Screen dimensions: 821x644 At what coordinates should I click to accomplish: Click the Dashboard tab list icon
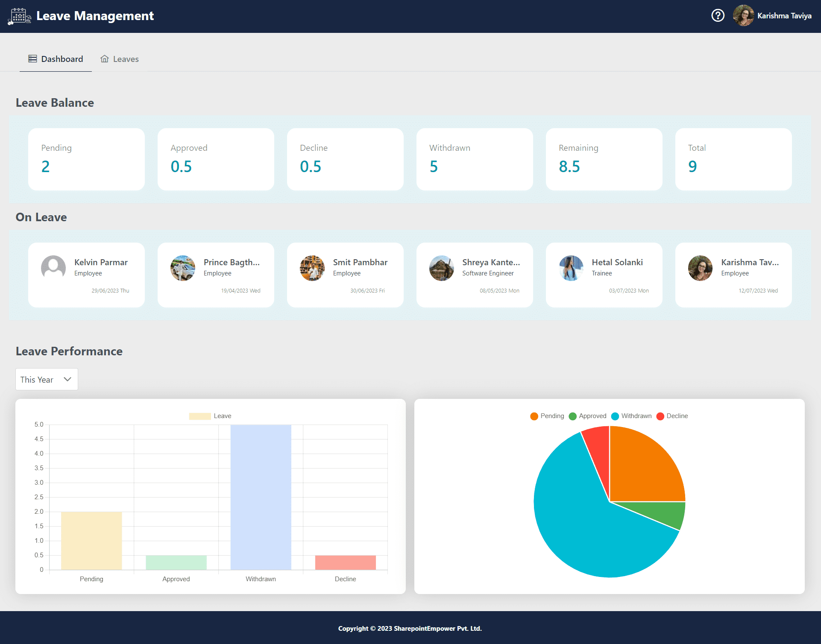[32, 59]
